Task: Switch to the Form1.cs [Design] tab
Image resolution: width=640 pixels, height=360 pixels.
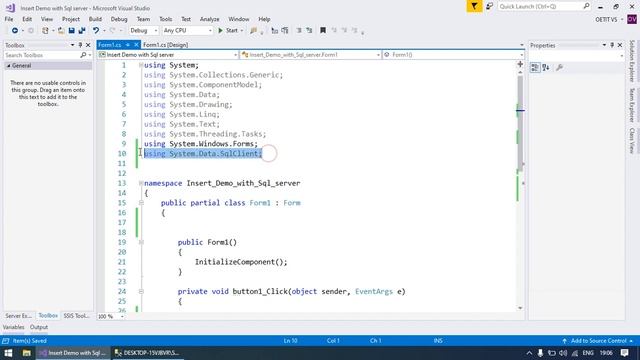Action: click(165, 45)
